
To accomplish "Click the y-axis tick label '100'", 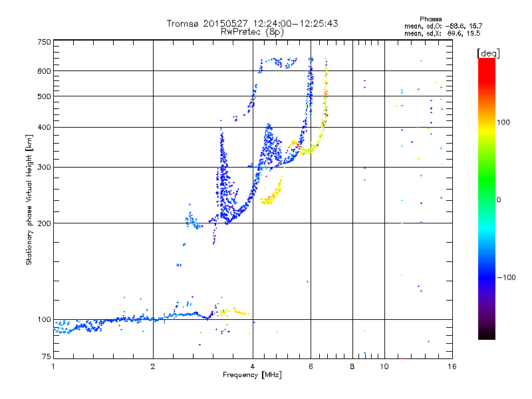I will point(45,320).
